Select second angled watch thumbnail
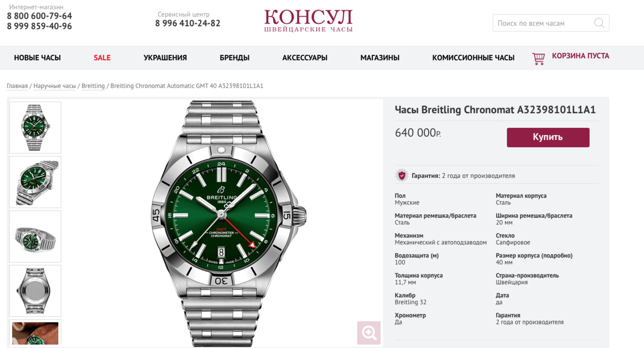The image size is (644, 348). click(x=35, y=182)
